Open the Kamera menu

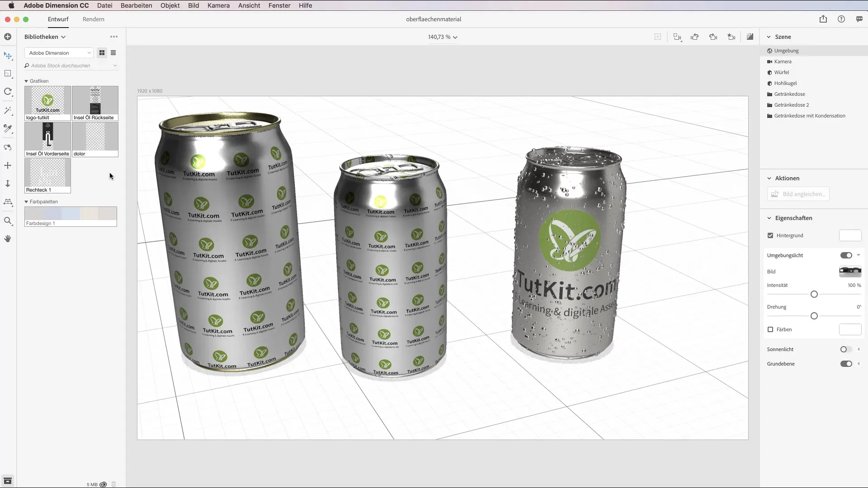coord(218,5)
